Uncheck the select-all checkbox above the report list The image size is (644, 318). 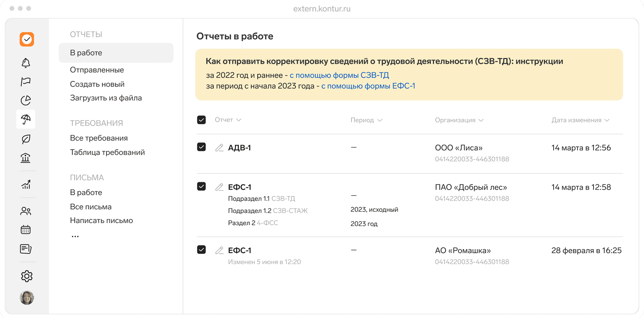pos(201,120)
